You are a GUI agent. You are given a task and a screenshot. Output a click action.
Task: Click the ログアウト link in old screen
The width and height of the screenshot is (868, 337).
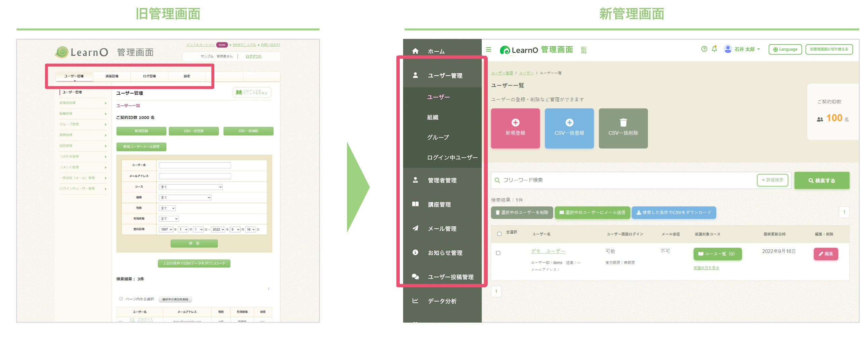(x=253, y=56)
